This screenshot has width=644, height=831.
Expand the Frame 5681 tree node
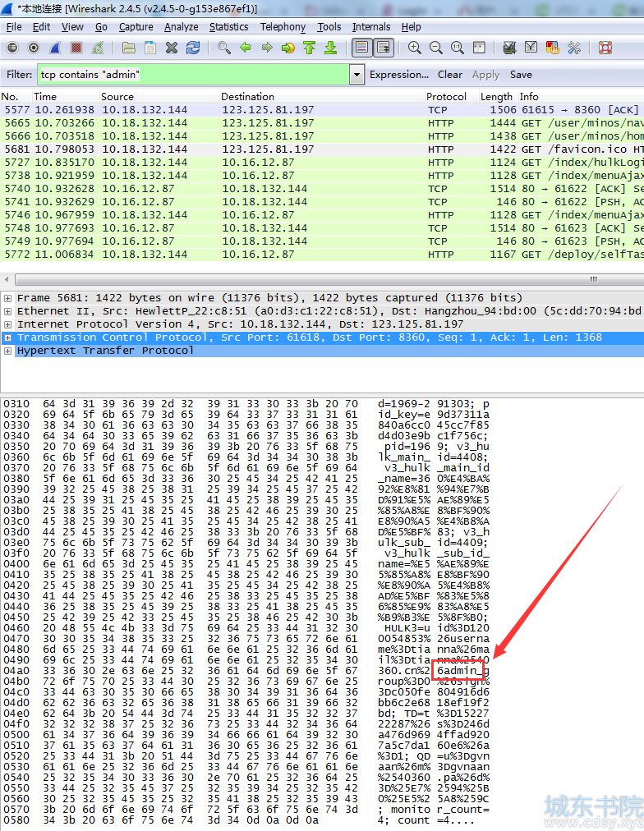click(7, 298)
